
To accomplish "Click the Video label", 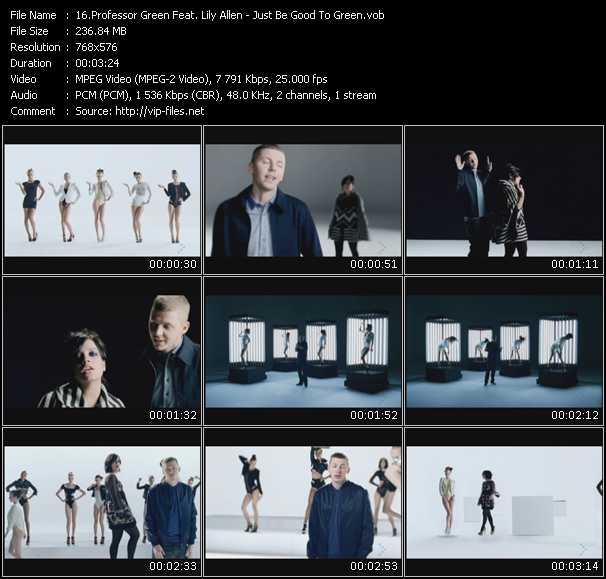I will pyautogui.click(x=23, y=79).
